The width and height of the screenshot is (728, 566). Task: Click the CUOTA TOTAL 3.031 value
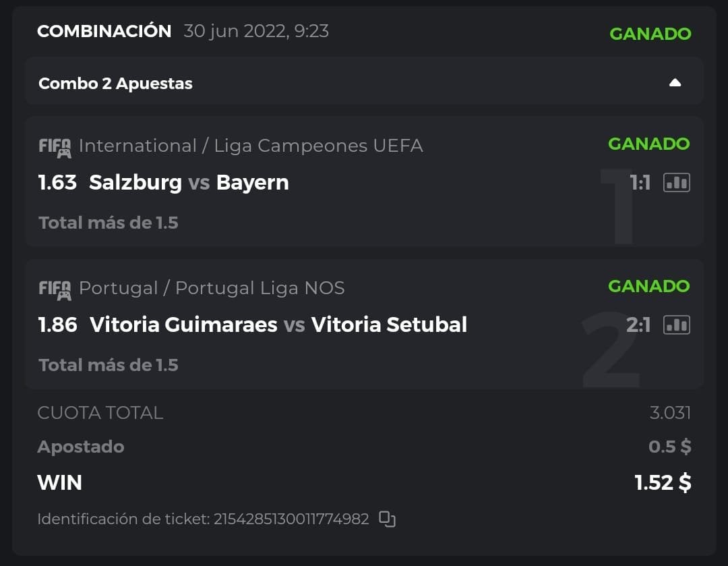[x=670, y=413]
